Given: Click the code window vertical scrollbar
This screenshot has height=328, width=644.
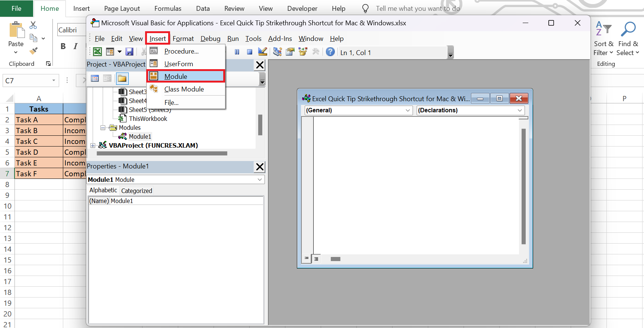Looking at the screenshot, I should coord(523,186).
